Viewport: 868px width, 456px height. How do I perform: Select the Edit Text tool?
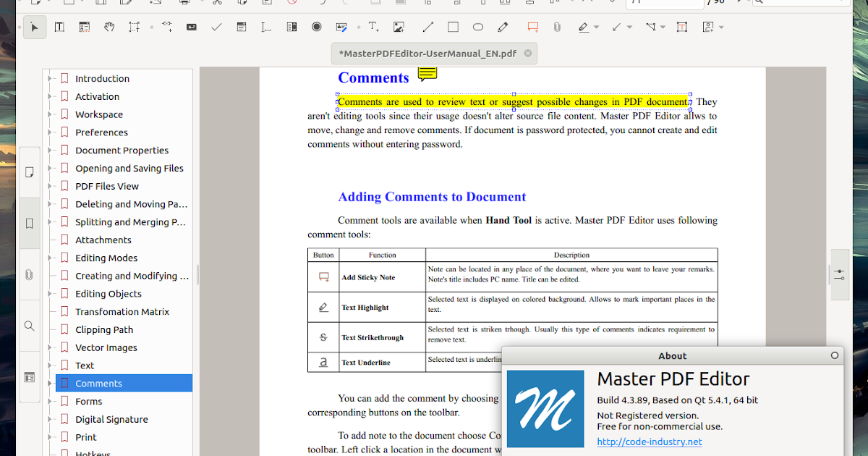(x=59, y=28)
